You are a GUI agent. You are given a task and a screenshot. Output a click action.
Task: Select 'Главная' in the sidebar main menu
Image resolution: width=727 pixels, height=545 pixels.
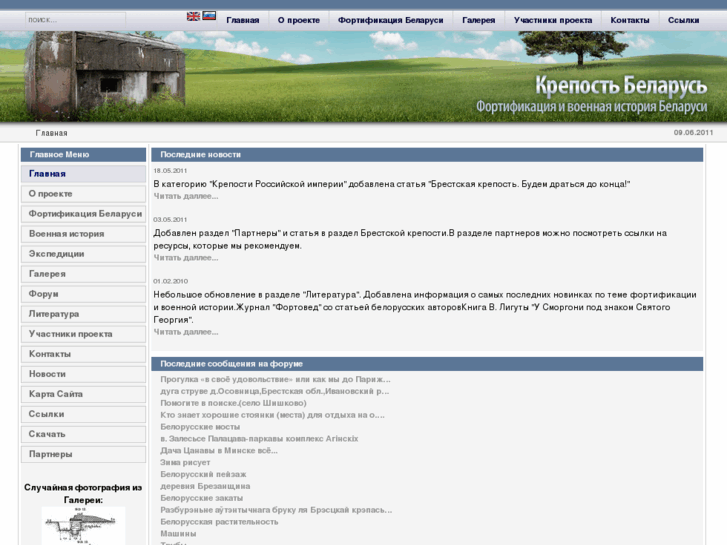pyautogui.click(x=83, y=174)
